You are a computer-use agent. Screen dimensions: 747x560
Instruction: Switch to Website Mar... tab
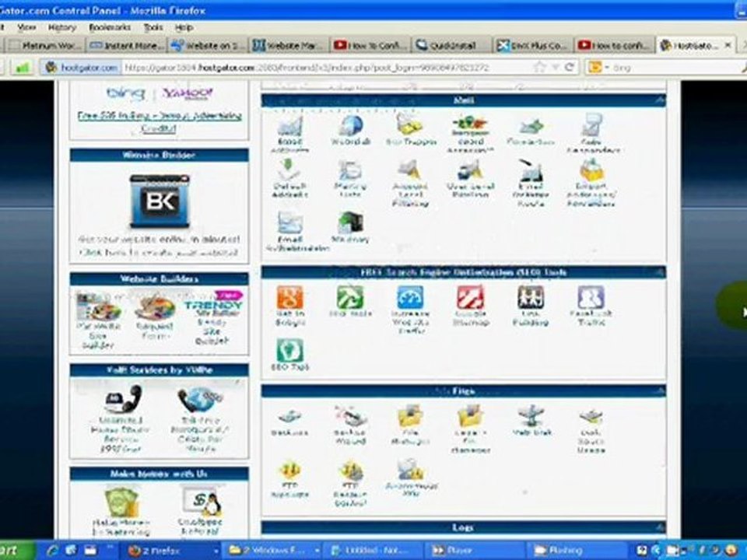point(289,45)
